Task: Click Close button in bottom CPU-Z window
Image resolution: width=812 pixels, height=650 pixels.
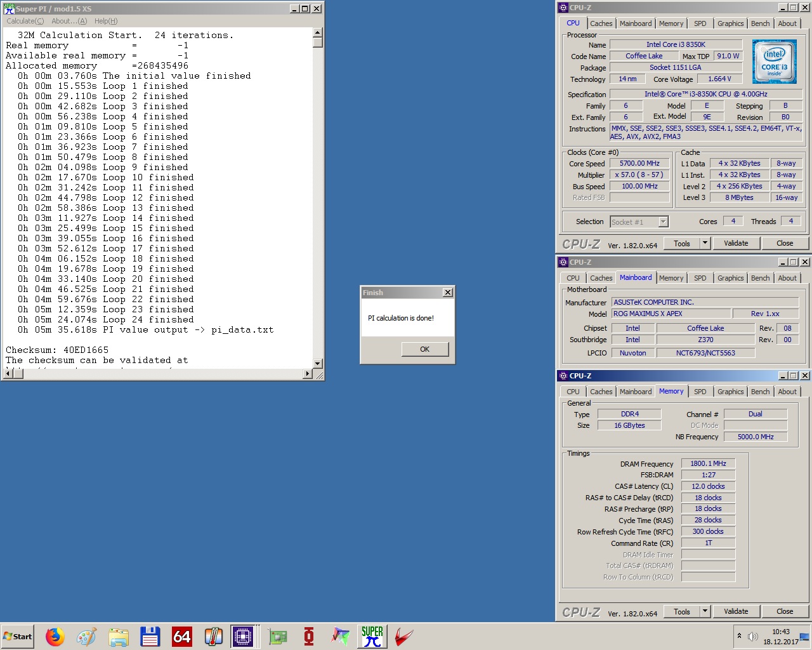Action: (x=785, y=611)
